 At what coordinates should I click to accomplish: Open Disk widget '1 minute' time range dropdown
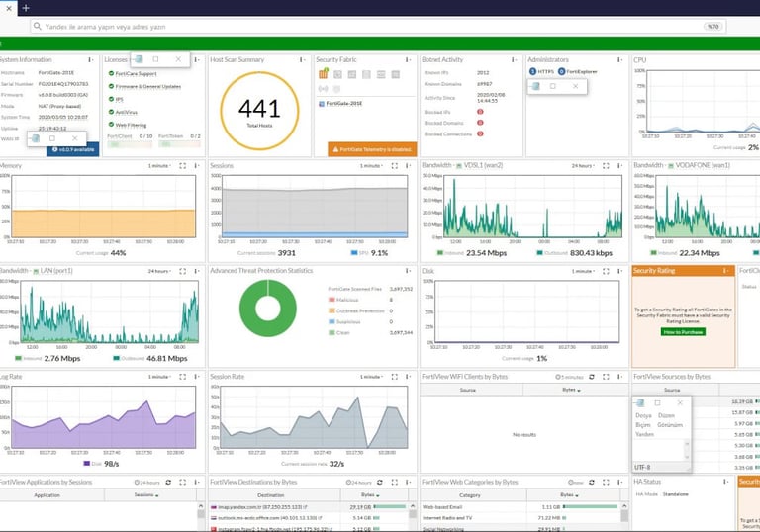583,271
